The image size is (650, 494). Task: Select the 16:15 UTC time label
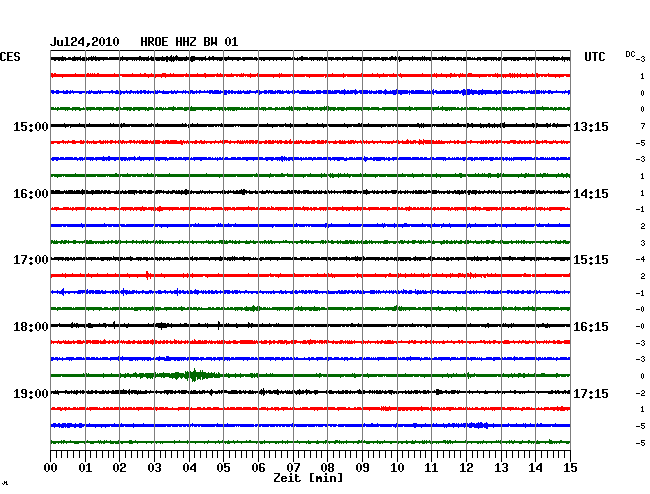tap(591, 327)
